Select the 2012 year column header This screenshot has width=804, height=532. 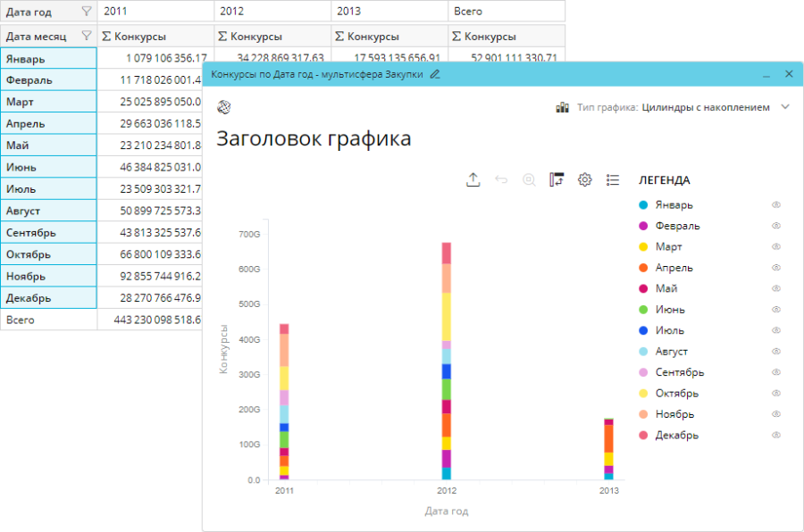272,12
